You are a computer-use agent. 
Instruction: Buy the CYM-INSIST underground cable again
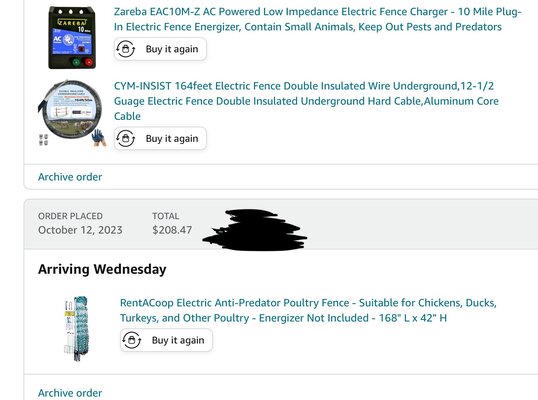click(x=160, y=139)
